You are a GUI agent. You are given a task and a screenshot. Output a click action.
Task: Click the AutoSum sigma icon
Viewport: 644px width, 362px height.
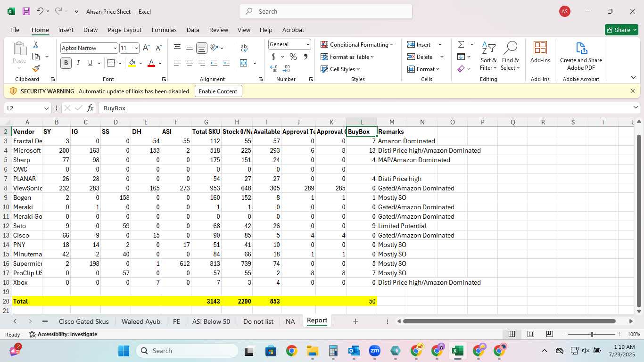click(x=461, y=44)
